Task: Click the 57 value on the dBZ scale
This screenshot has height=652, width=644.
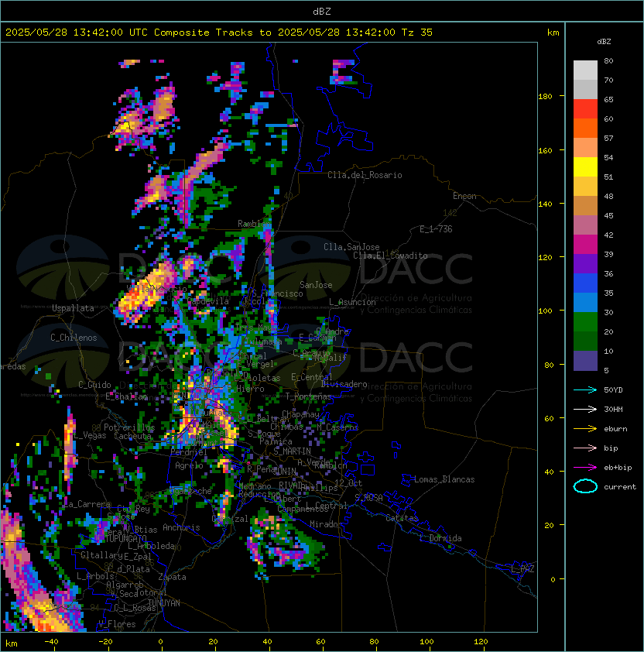Action: click(608, 138)
